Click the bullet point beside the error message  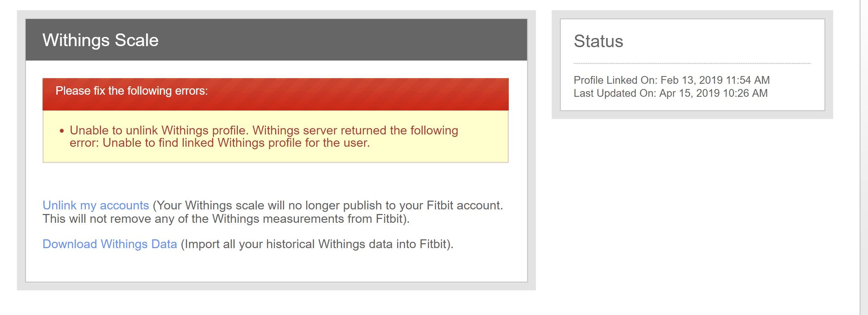(62, 131)
